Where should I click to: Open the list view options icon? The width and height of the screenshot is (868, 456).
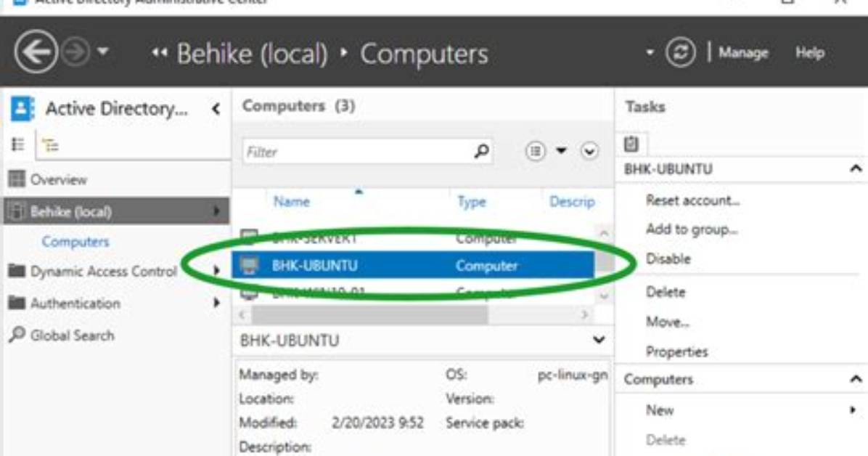(536, 151)
